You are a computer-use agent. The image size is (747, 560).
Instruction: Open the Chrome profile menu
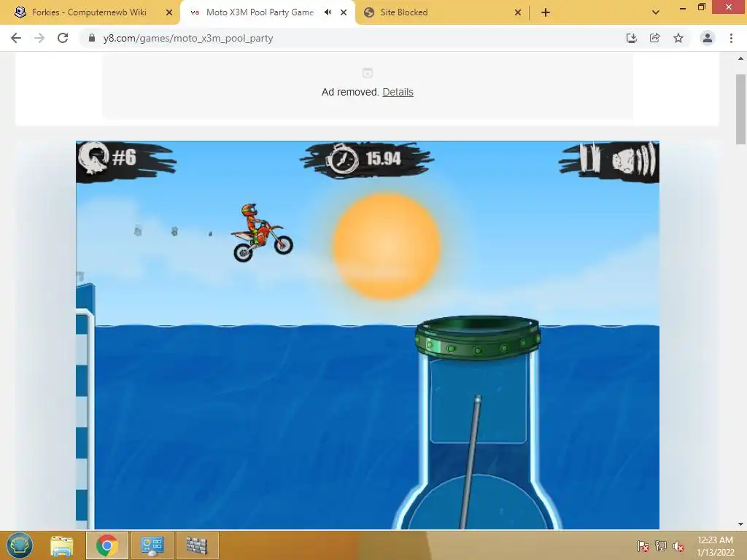pos(708,38)
